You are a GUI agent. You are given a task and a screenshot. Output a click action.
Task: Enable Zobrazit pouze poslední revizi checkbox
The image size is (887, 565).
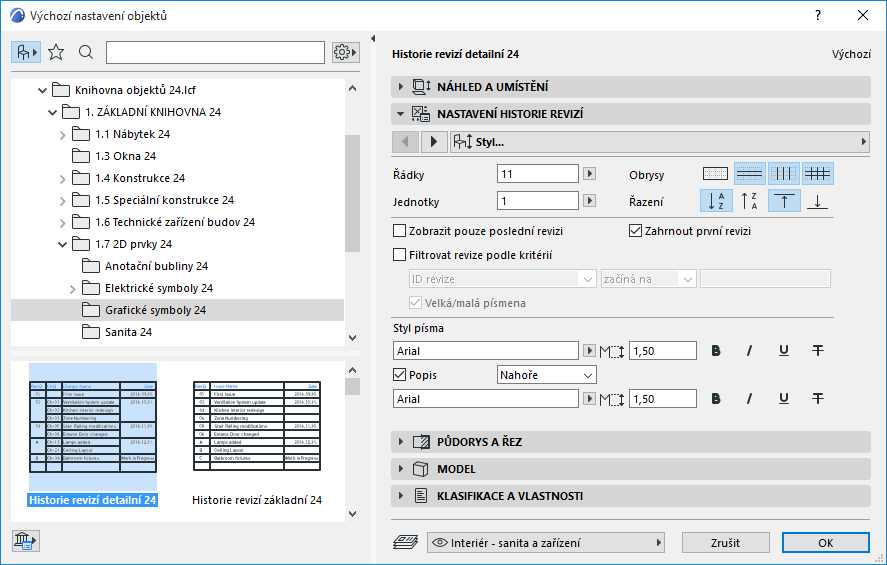(x=400, y=231)
